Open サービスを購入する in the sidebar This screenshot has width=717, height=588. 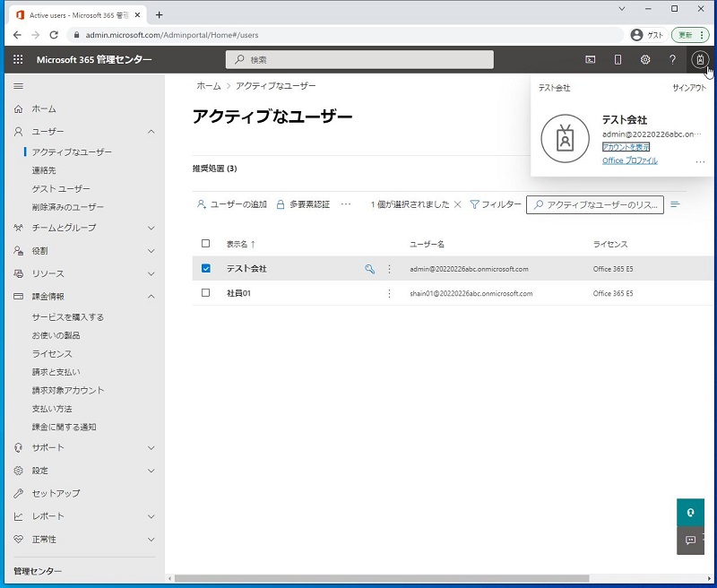click(x=68, y=317)
